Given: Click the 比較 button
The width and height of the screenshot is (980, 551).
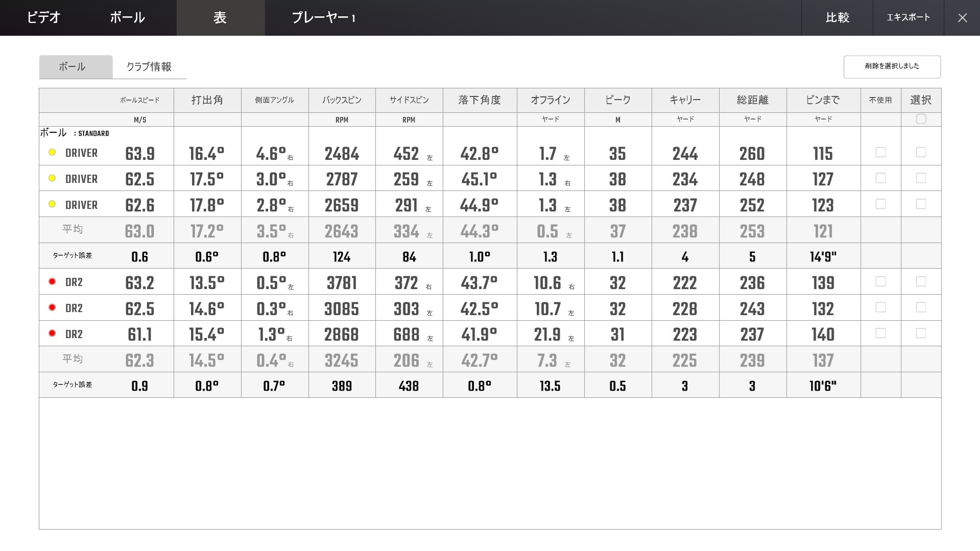Looking at the screenshot, I should tap(837, 18).
